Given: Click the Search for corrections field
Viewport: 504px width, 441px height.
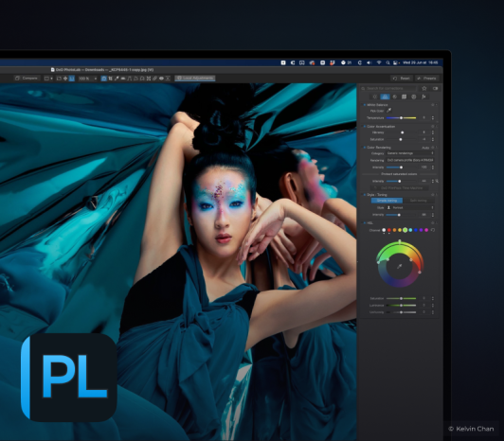Looking at the screenshot, I should click(x=388, y=88).
